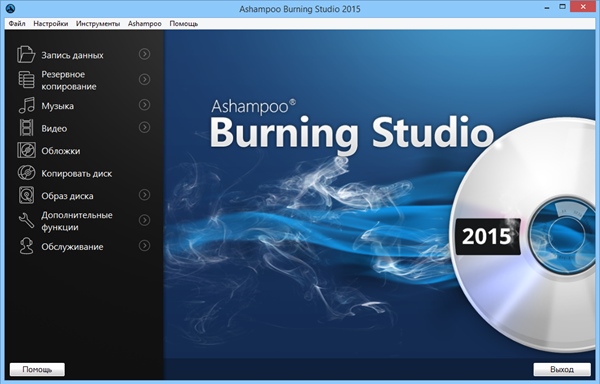The height and width of the screenshot is (384, 600).
Task: Click the Помощь button at bottom left
Action: (37, 369)
